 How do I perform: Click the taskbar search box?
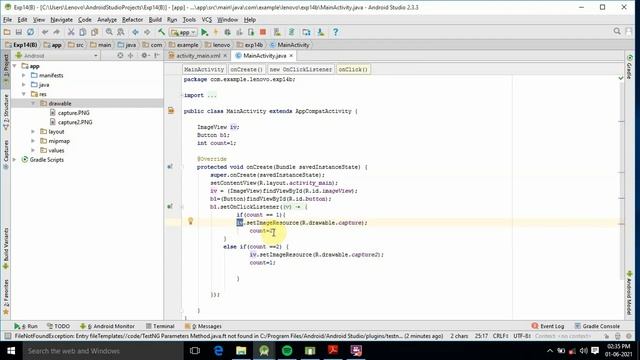102,351
